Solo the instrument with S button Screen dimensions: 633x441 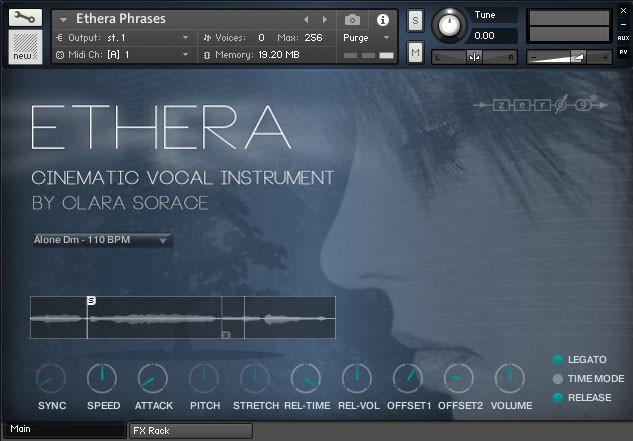tap(415, 21)
